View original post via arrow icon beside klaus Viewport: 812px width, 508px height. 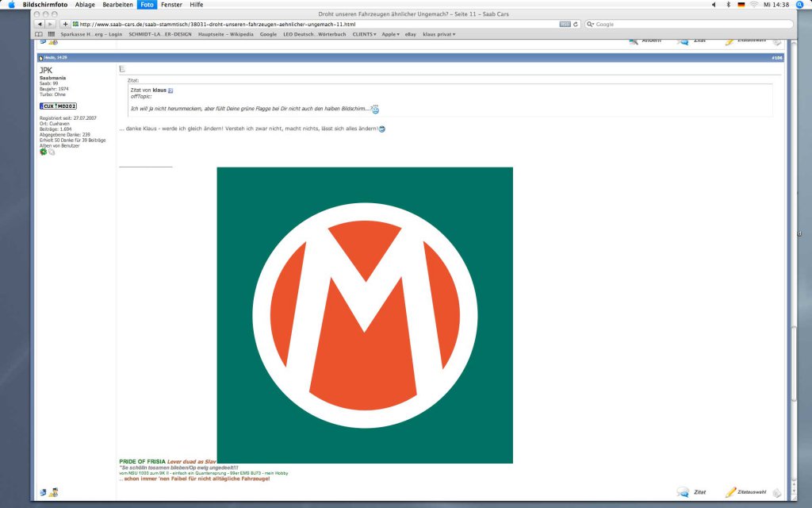tap(170, 90)
